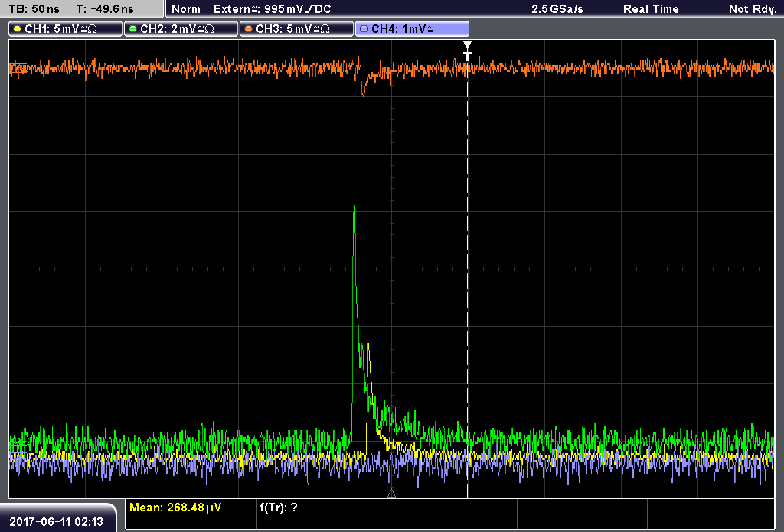The height and width of the screenshot is (532, 784).
Task: Click the green CH2 color dot
Action: [133, 29]
